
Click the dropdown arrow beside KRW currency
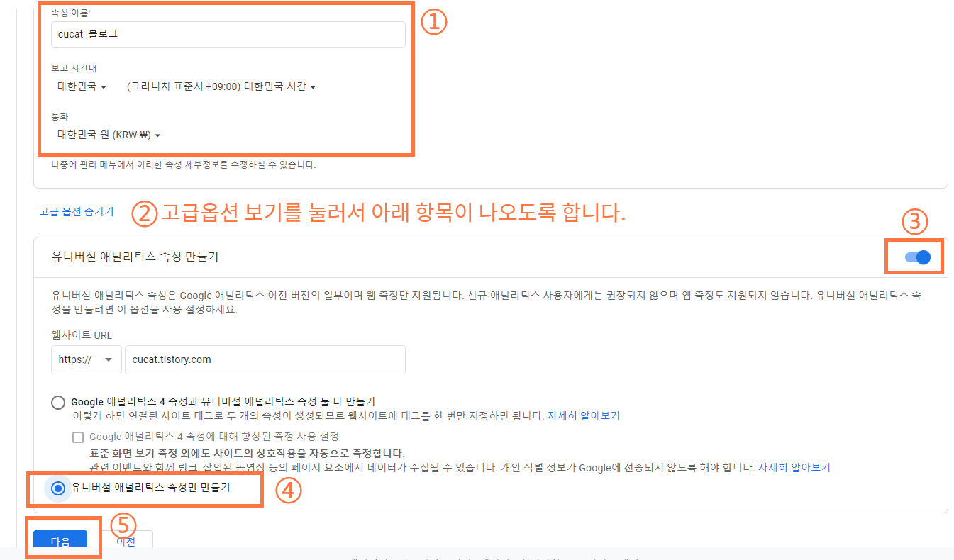tap(157, 135)
